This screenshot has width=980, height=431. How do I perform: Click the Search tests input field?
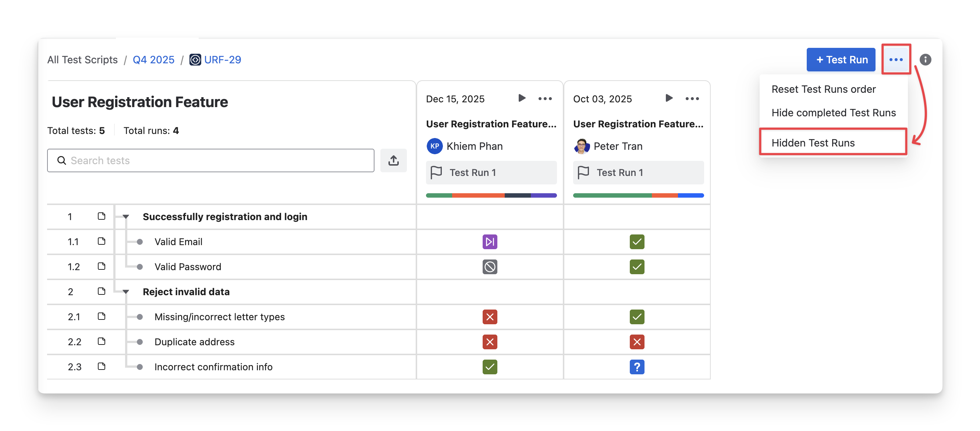pos(211,161)
